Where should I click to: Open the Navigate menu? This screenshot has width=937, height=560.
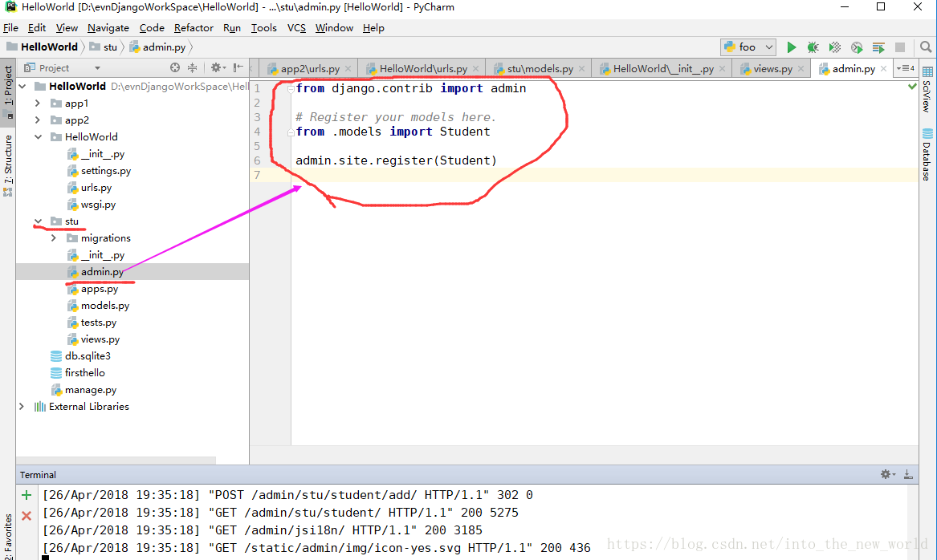click(x=108, y=28)
